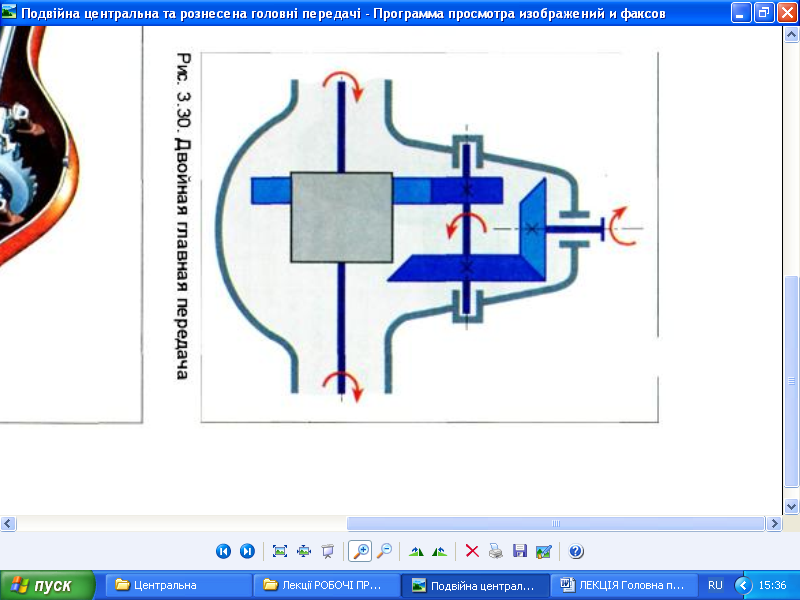This screenshot has height=600, width=800.
Task: Open viewer help
Action: tap(576, 551)
